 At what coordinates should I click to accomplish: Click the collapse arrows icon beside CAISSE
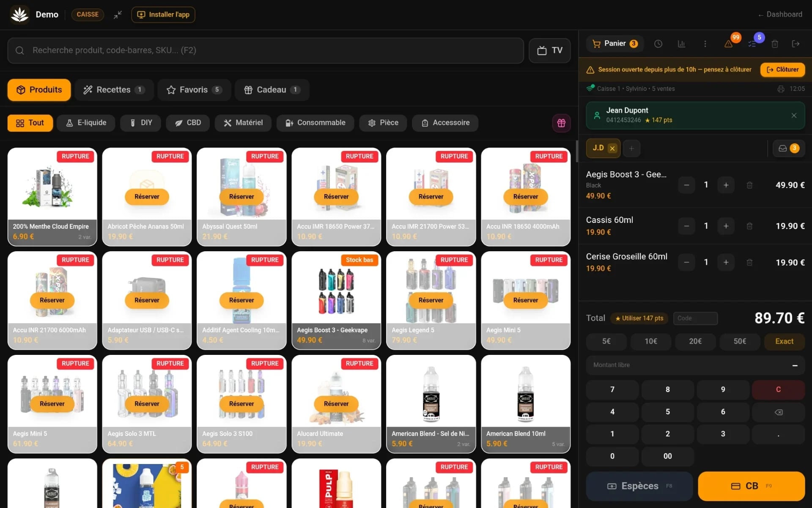(x=118, y=14)
